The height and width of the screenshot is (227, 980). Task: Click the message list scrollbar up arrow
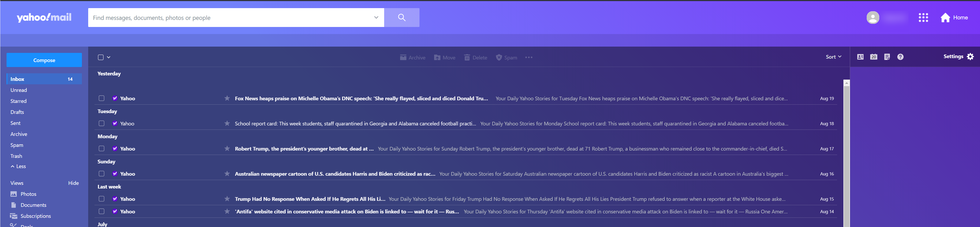[x=846, y=83]
